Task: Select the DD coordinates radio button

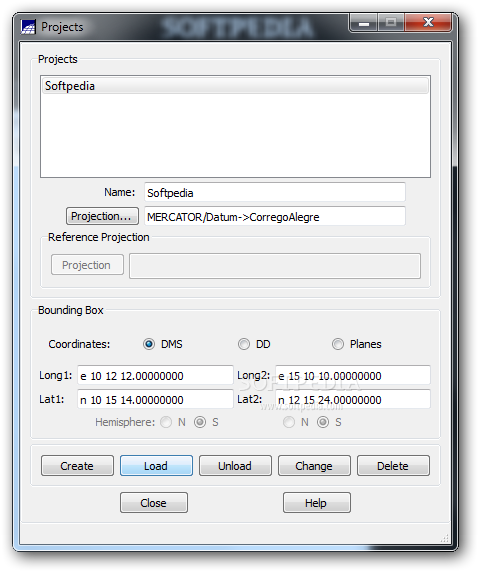Action: (x=244, y=344)
